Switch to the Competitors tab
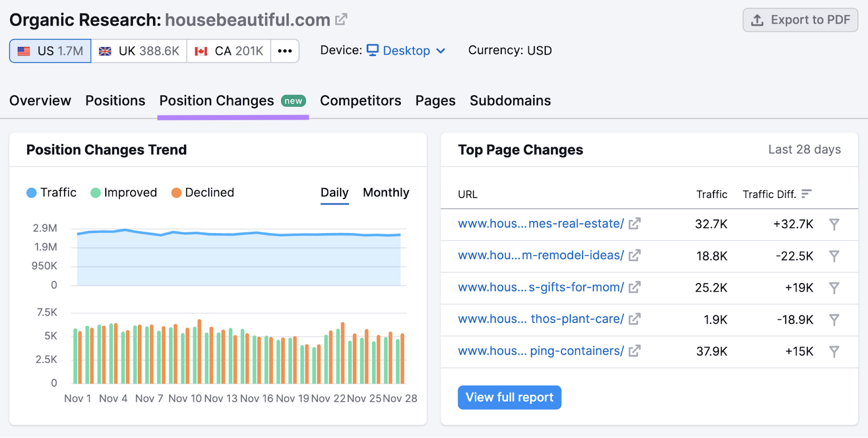 360,101
